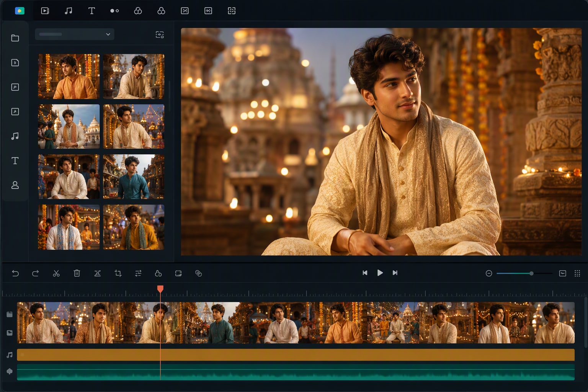Open the video media tab in top toolbar
The height and width of the screenshot is (392, 588).
(45, 11)
